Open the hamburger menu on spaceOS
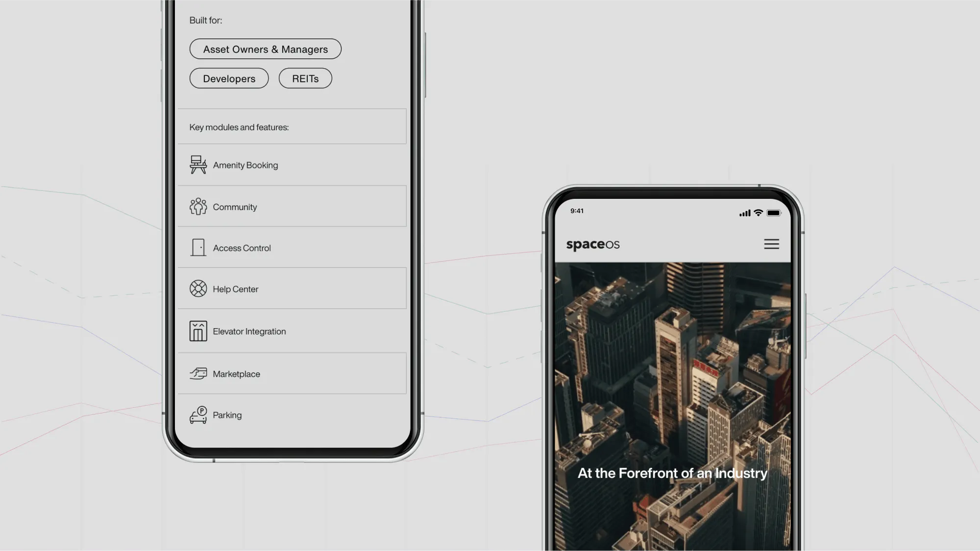The image size is (980, 551). pyautogui.click(x=771, y=244)
